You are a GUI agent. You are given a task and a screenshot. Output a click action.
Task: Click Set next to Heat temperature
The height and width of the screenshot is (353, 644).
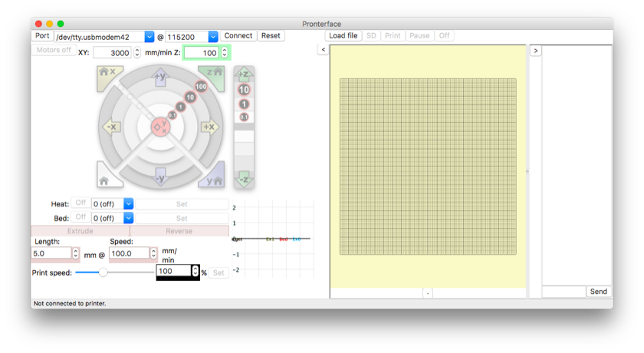pyautogui.click(x=182, y=204)
